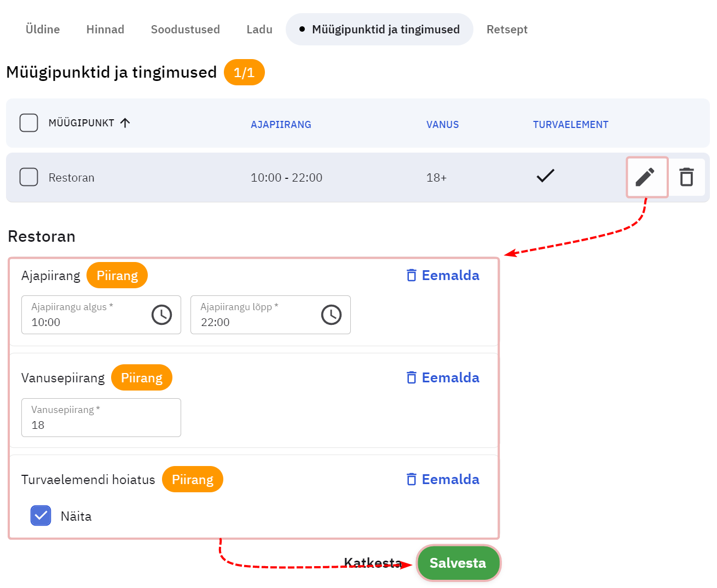
Task: Click the green Salvesta button
Action: click(x=458, y=563)
